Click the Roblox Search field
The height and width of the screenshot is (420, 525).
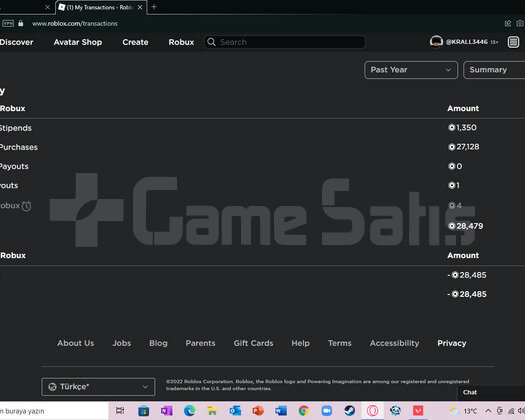(285, 42)
